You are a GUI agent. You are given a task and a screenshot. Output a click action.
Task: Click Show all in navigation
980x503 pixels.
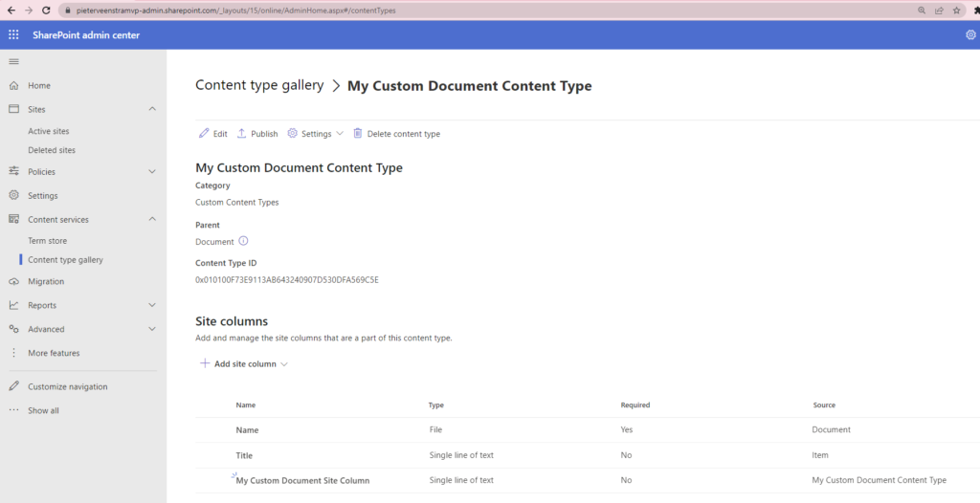point(43,410)
